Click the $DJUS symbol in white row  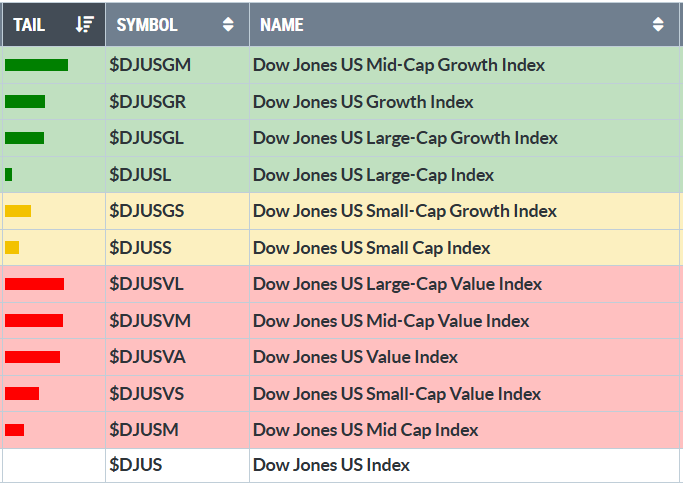tap(136, 465)
